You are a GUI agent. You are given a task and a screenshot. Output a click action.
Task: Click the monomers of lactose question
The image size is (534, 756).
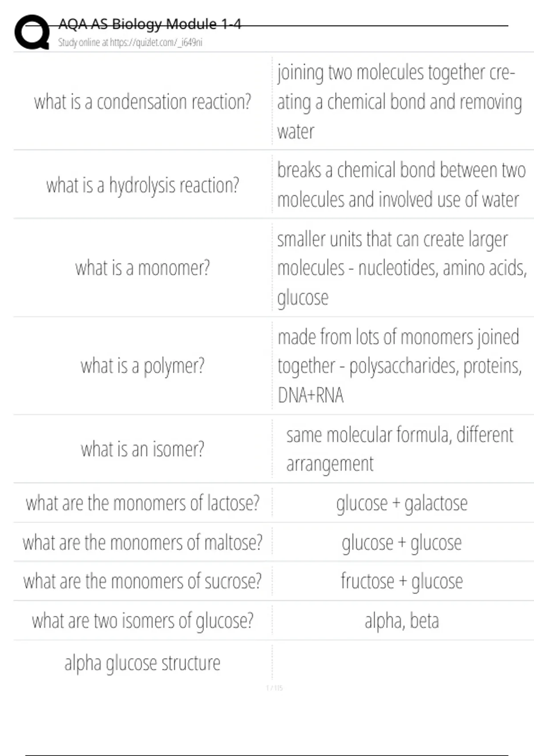click(142, 503)
